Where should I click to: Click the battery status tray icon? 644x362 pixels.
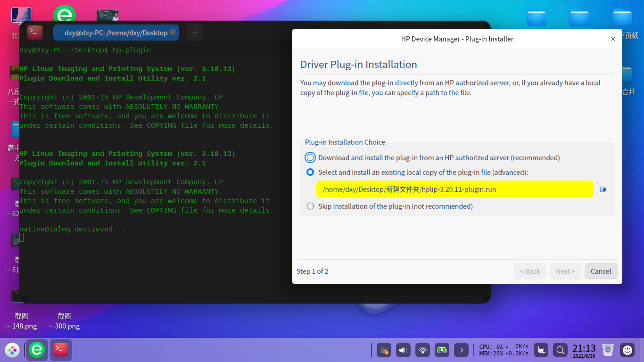(x=442, y=350)
